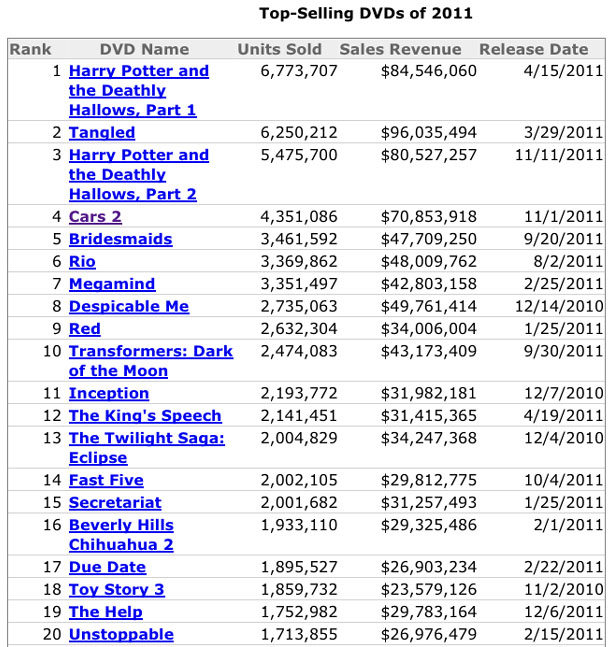The image size is (616, 647).
Task: Select release date 4/19/2011
Action: 564,416
